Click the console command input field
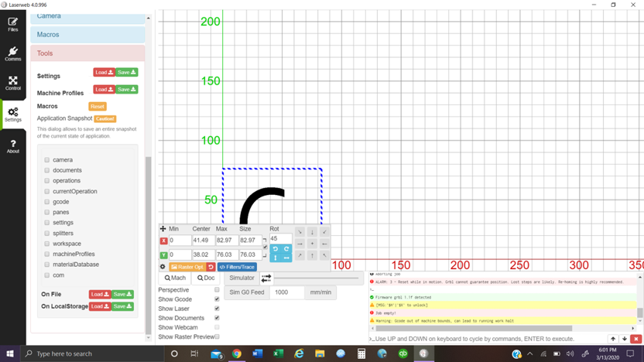 (488, 339)
